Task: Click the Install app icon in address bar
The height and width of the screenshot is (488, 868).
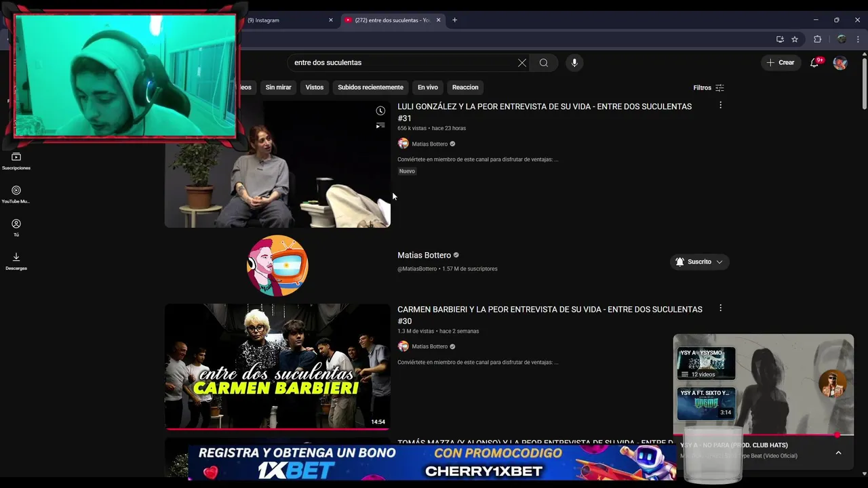Action: [x=780, y=39]
